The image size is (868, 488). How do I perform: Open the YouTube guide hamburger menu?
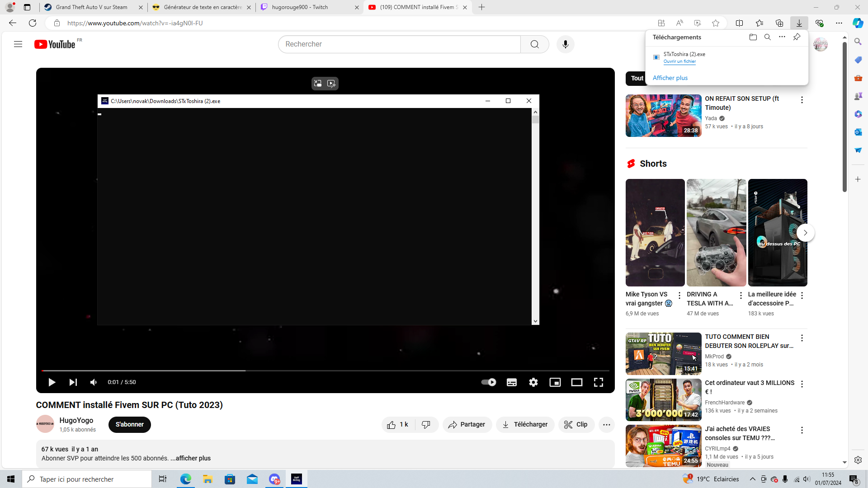[x=18, y=44]
